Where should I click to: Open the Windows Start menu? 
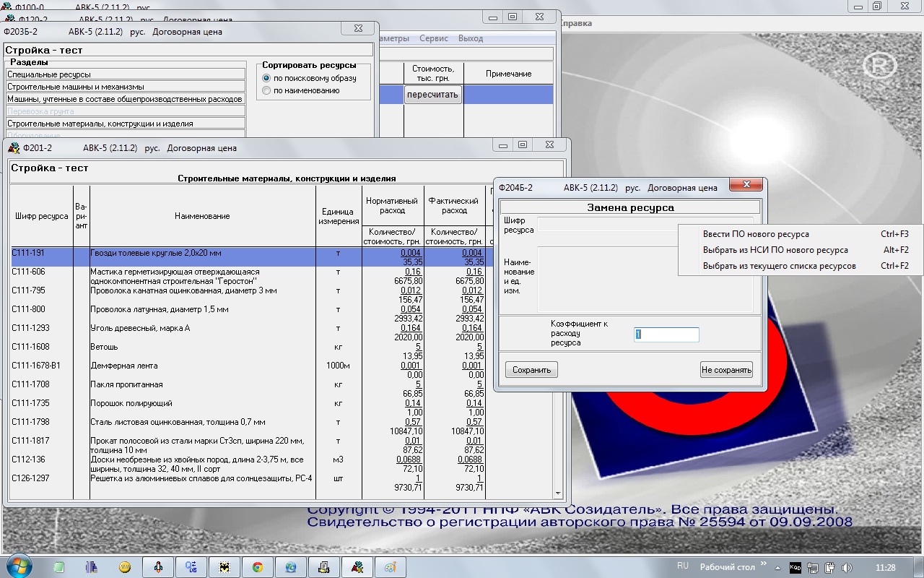point(19,565)
